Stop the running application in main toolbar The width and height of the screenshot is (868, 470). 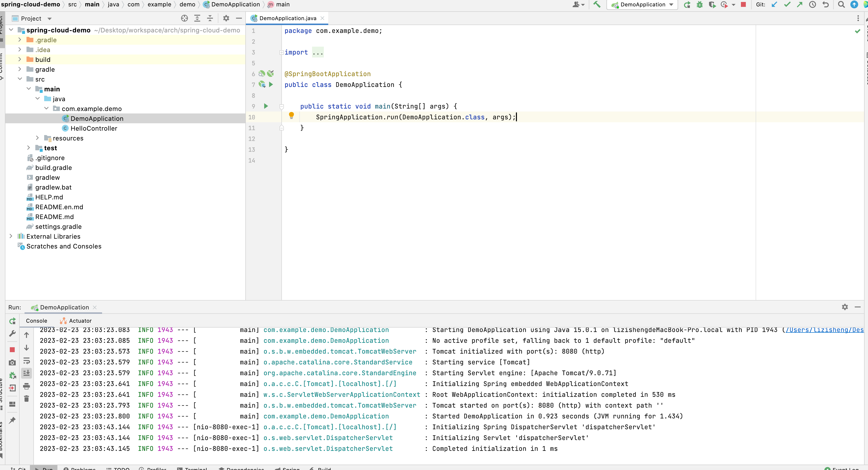(x=743, y=5)
